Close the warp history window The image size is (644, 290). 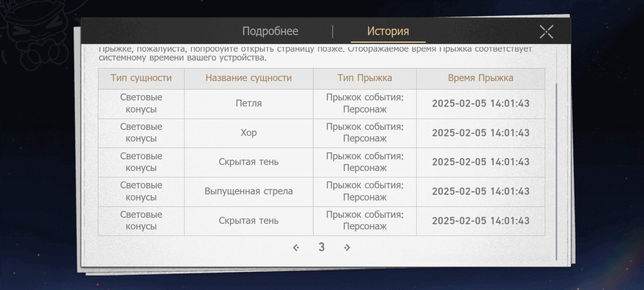click(546, 32)
